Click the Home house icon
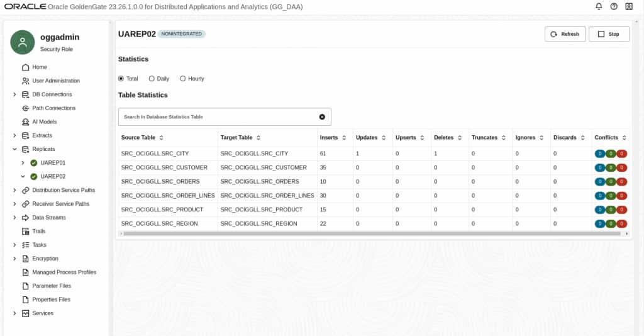 click(x=25, y=67)
